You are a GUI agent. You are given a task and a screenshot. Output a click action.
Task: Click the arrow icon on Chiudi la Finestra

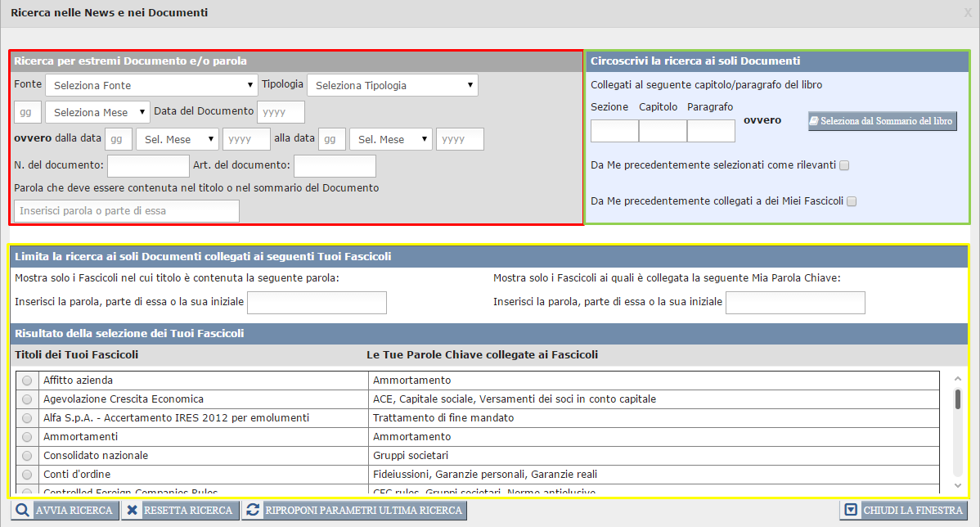(851, 511)
